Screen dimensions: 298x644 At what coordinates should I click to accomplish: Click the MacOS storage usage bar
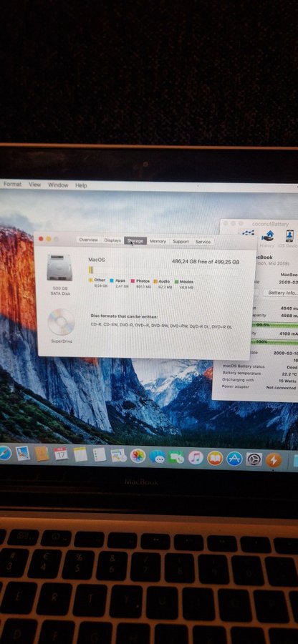tap(164, 270)
